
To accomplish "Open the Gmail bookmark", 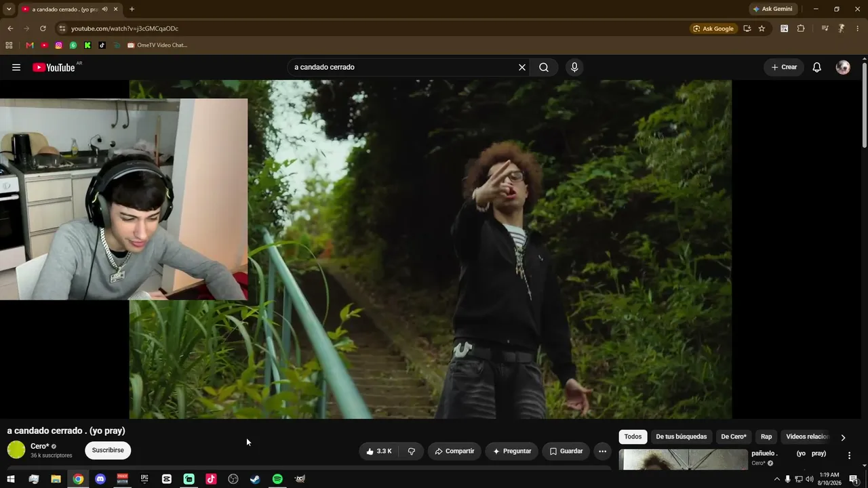I will (30, 45).
